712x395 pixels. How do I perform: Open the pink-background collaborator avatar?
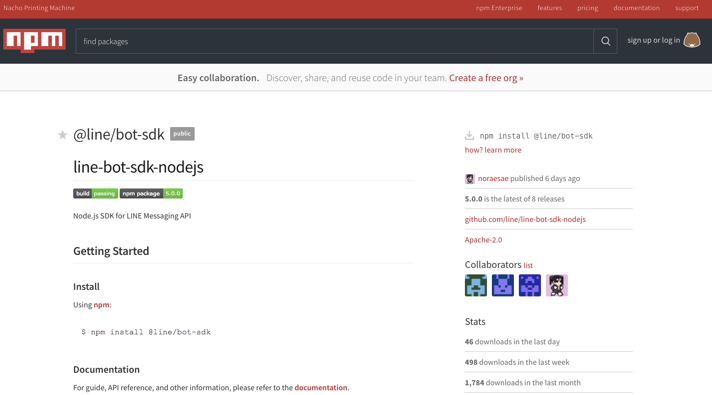pos(557,286)
